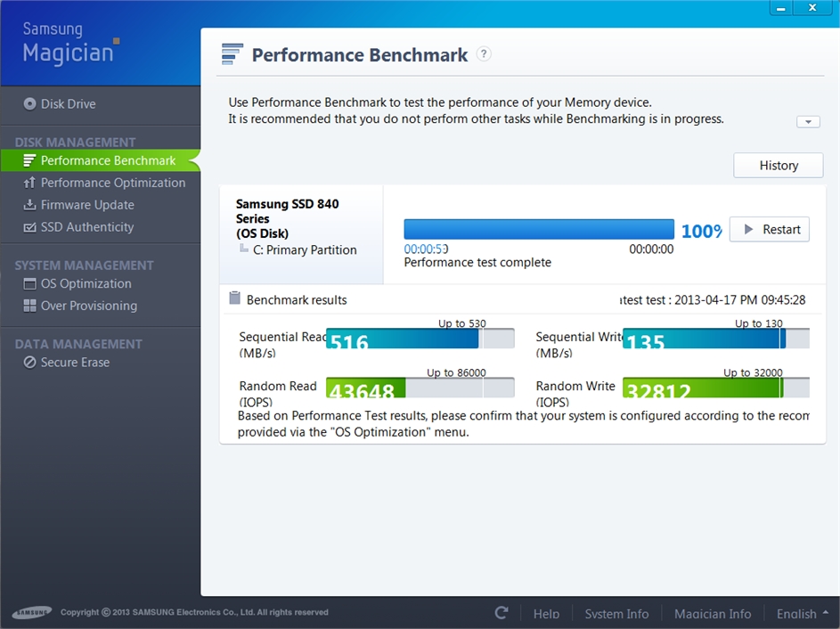The width and height of the screenshot is (840, 629).
Task: Click the Random Read 43648 result bar
Action: point(420,388)
